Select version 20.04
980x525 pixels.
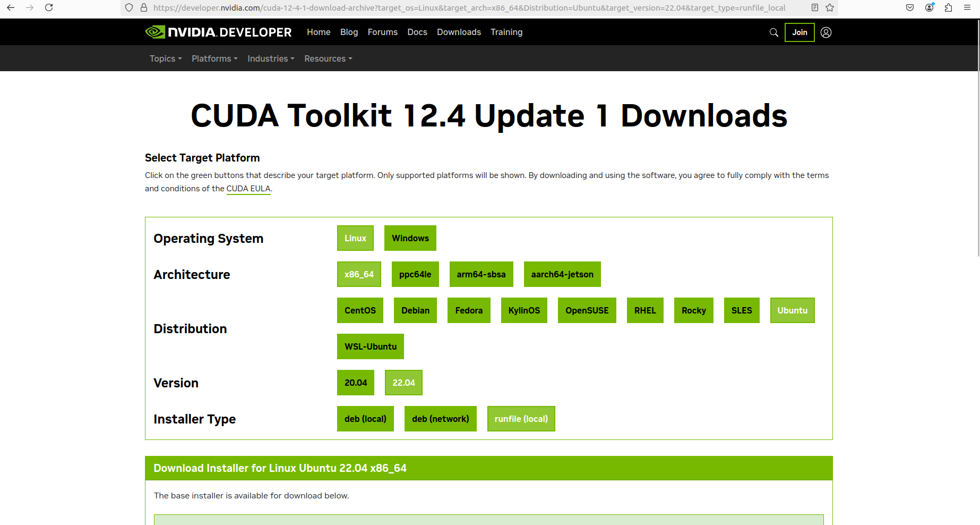tap(356, 383)
